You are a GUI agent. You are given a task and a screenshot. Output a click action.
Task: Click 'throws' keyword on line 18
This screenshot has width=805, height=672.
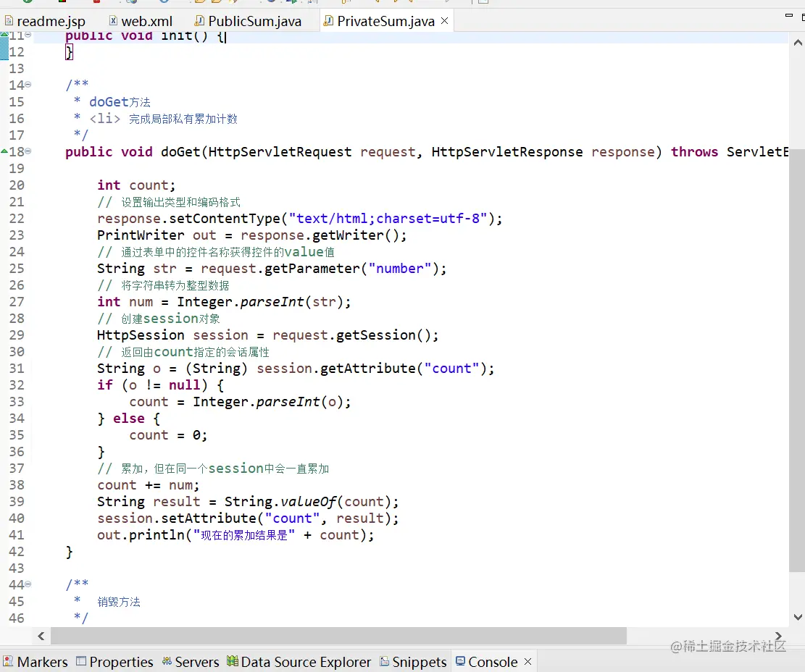[x=695, y=152]
